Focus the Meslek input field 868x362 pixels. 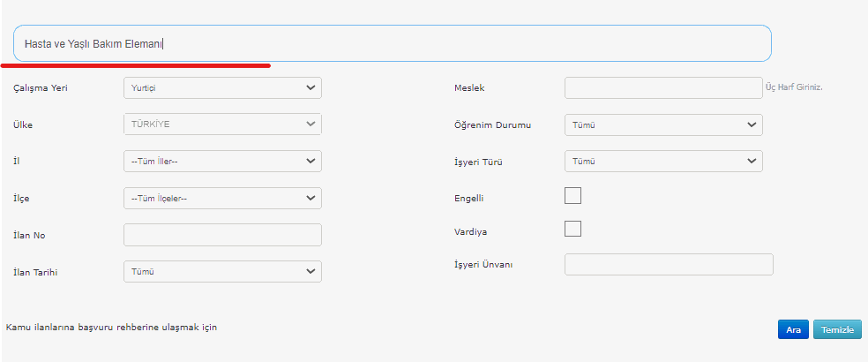(x=663, y=87)
